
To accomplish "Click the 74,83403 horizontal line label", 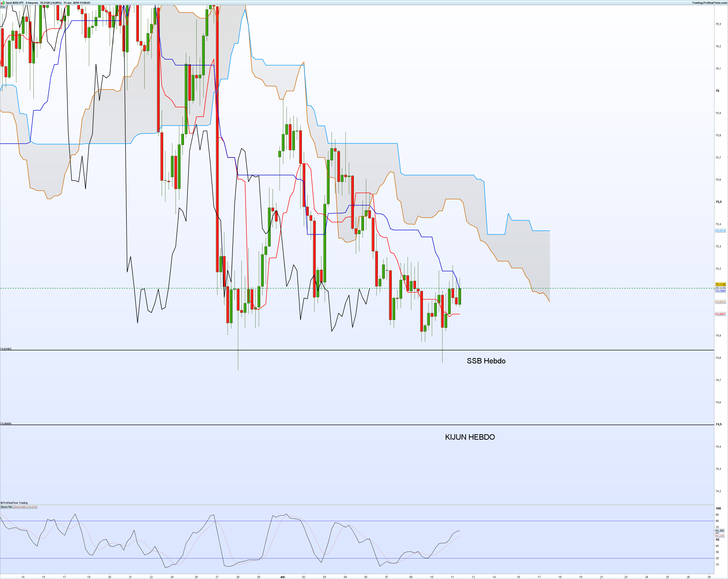I will 6,349.
